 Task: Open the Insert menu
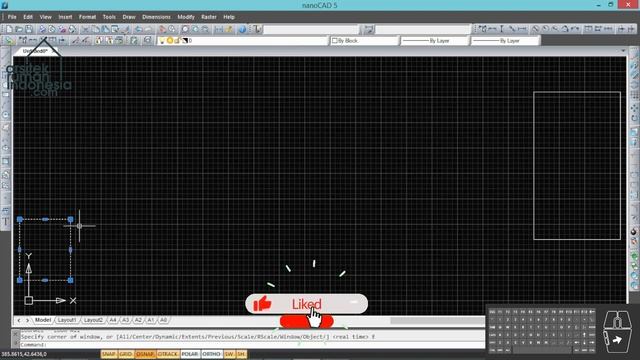[65, 17]
